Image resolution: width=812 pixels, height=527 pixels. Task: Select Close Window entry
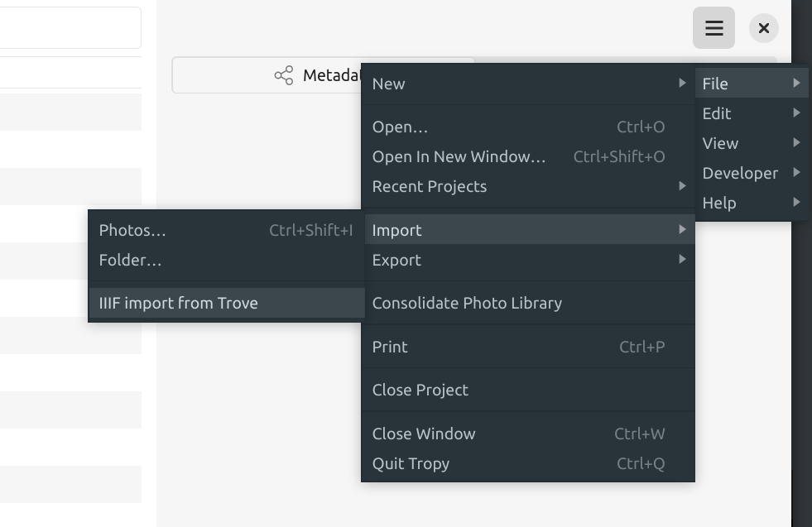528,434
